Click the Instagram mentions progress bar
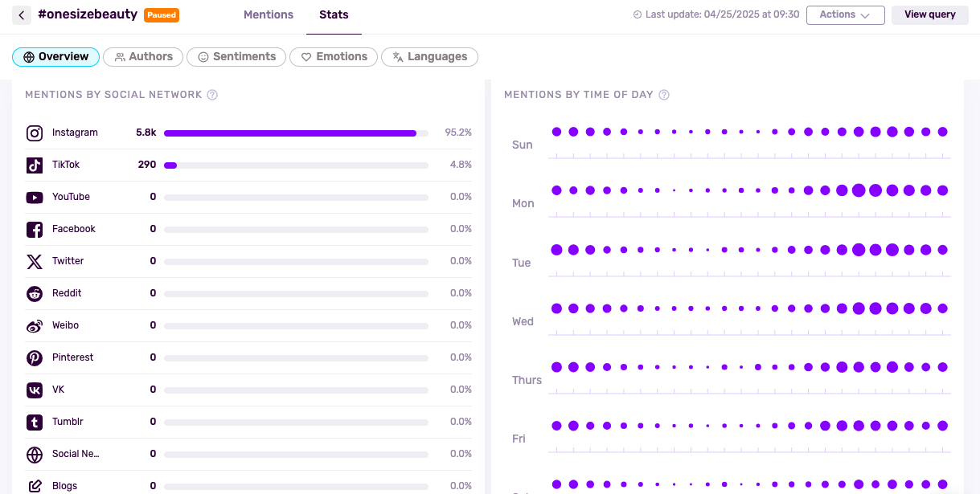The height and width of the screenshot is (494, 980). [296, 133]
